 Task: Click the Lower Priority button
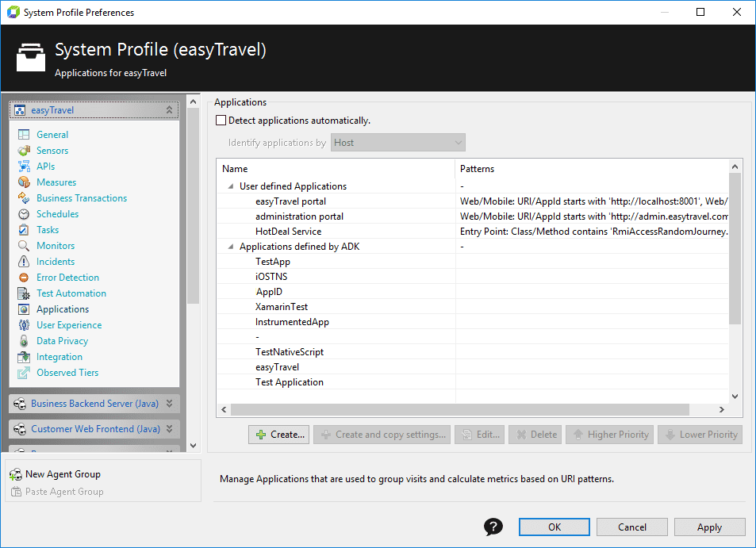700,435
